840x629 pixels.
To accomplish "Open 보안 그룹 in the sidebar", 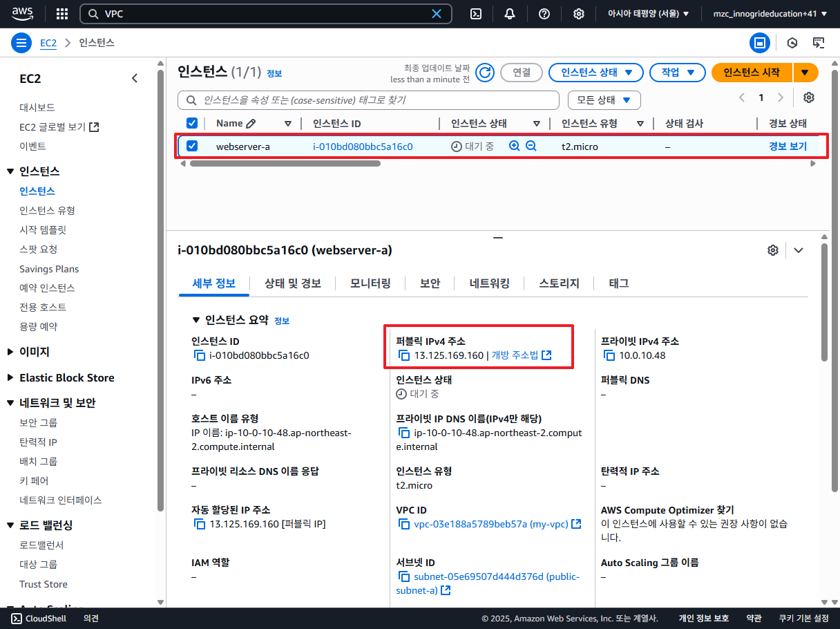I will pos(38,422).
